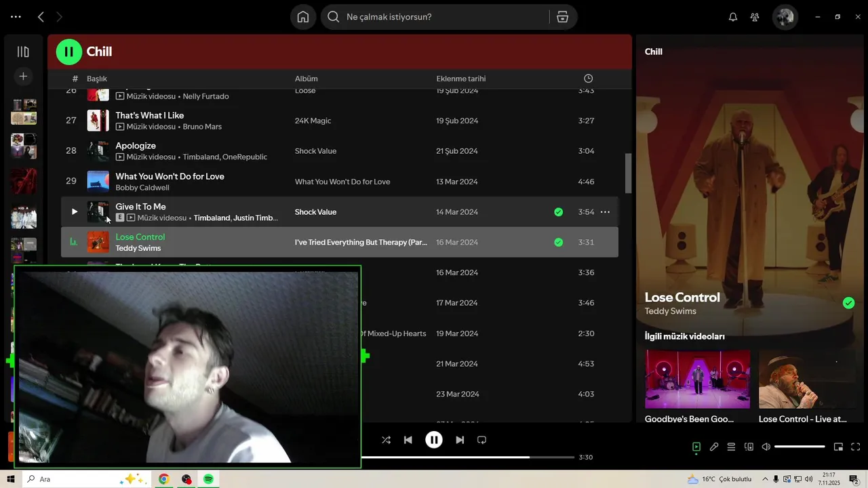Screen dimensions: 868x488
Task: Expand the system tray hidden icons chevron
Action: click(766, 479)
